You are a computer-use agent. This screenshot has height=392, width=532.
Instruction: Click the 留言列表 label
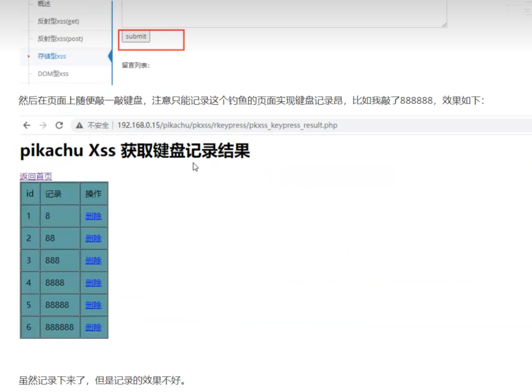click(136, 65)
